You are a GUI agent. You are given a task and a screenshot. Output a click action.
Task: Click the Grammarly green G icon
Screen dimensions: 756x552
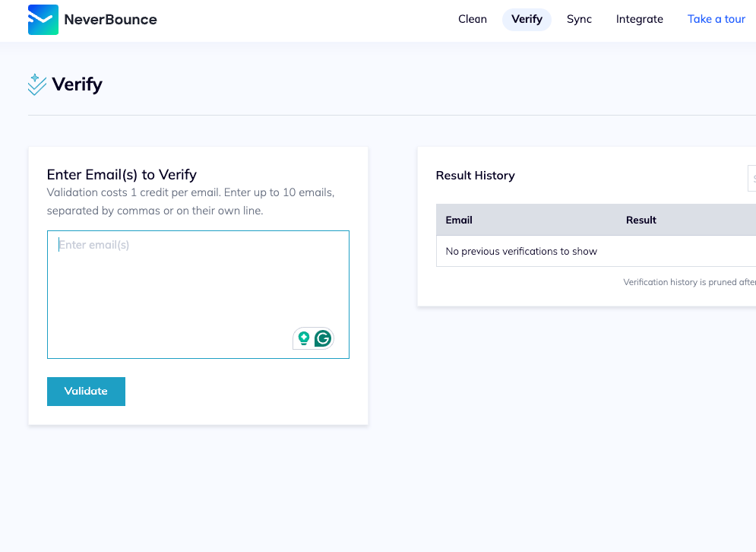point(323,338)
